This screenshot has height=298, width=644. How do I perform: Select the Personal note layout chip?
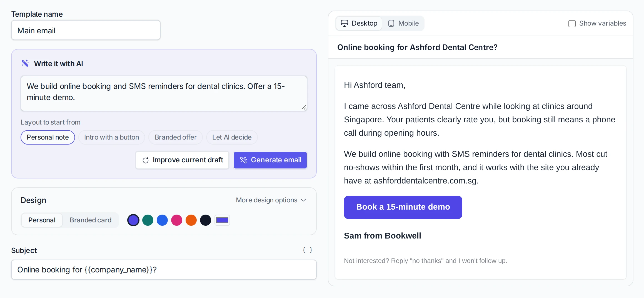pos(48,137)
